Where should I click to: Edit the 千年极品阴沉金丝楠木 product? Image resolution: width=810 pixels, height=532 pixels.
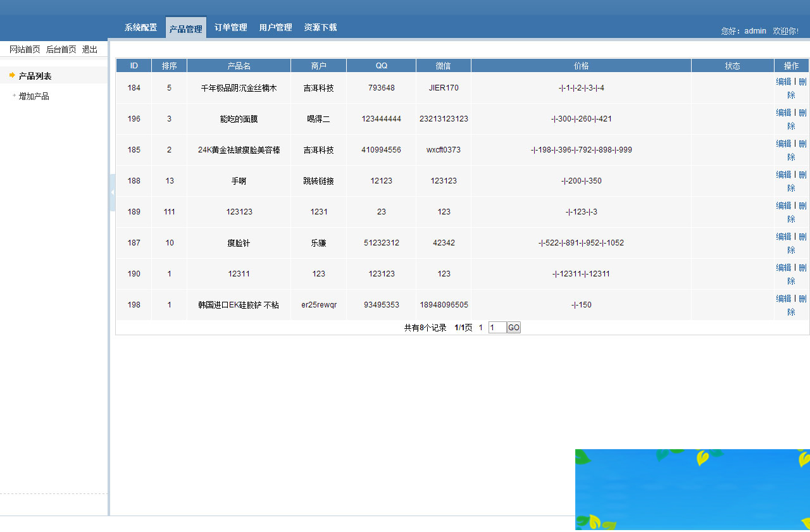(783, 81)
